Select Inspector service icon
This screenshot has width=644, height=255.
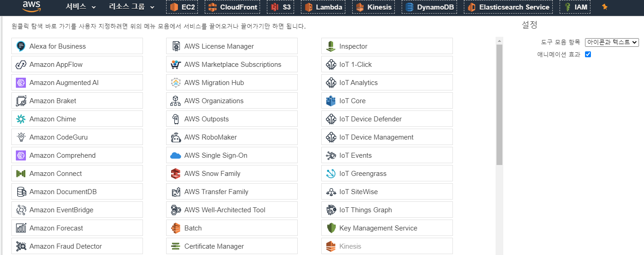[331, 46]
